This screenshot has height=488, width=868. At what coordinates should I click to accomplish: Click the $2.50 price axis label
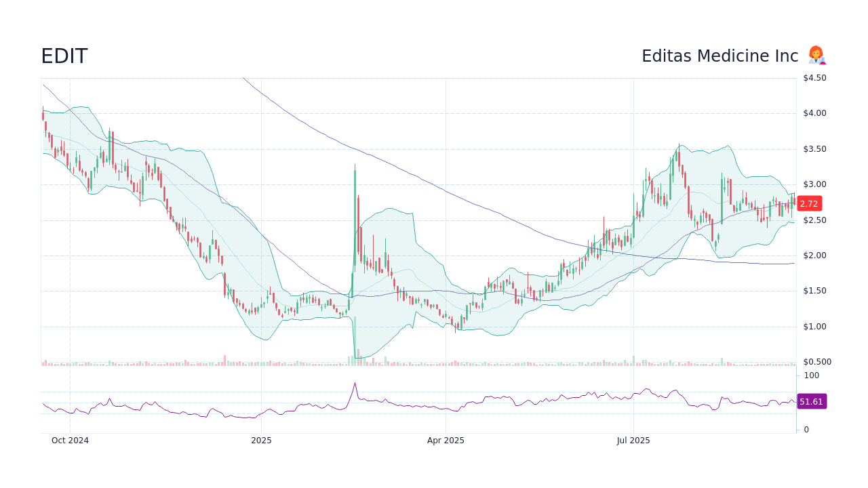(814, 220)
